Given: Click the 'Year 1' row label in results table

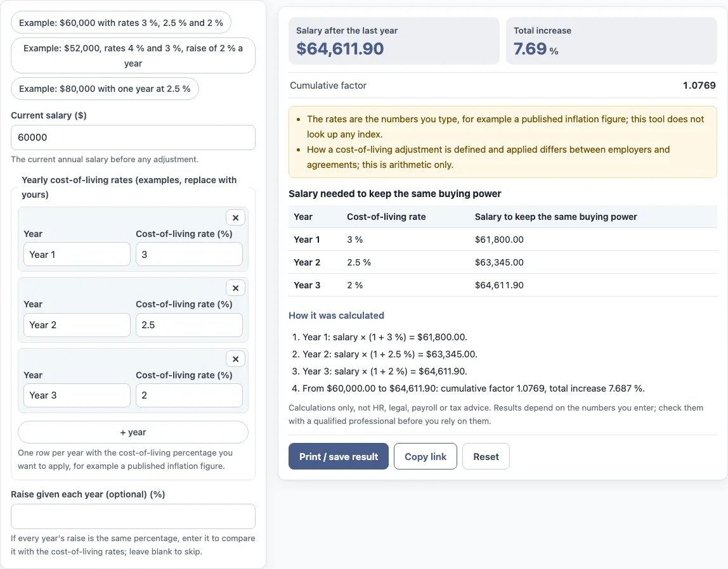Looking at the screenshot, I should click(x=306, y=240).
